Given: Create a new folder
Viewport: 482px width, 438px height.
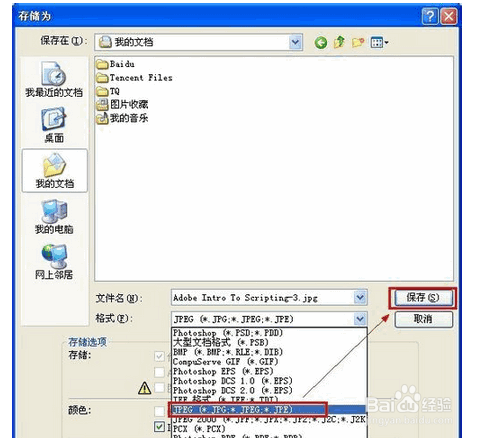Looking at the screenshot, I should coord(358,42).
